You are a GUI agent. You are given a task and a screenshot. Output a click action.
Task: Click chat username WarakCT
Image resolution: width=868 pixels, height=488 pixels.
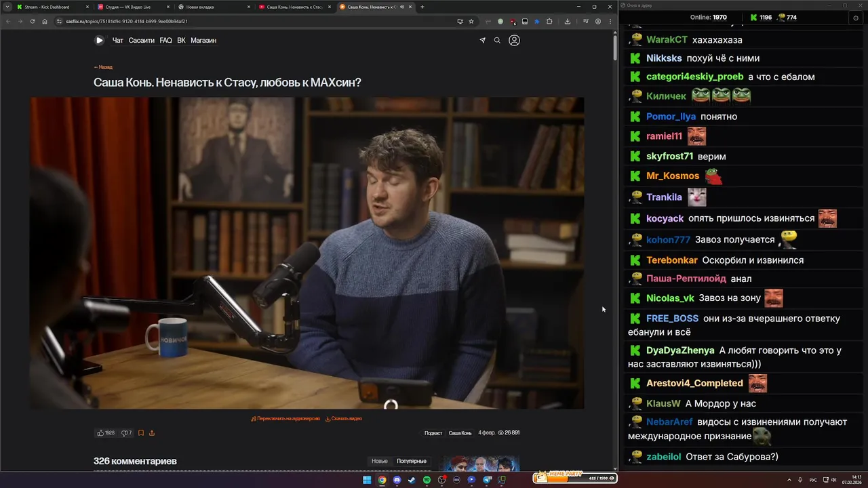point(667,40)
